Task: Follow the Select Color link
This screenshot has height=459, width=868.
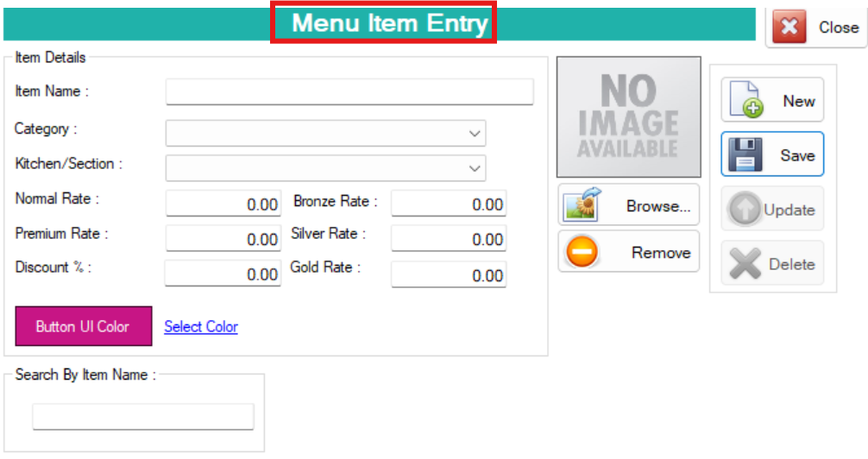Action: click(201, 327)
